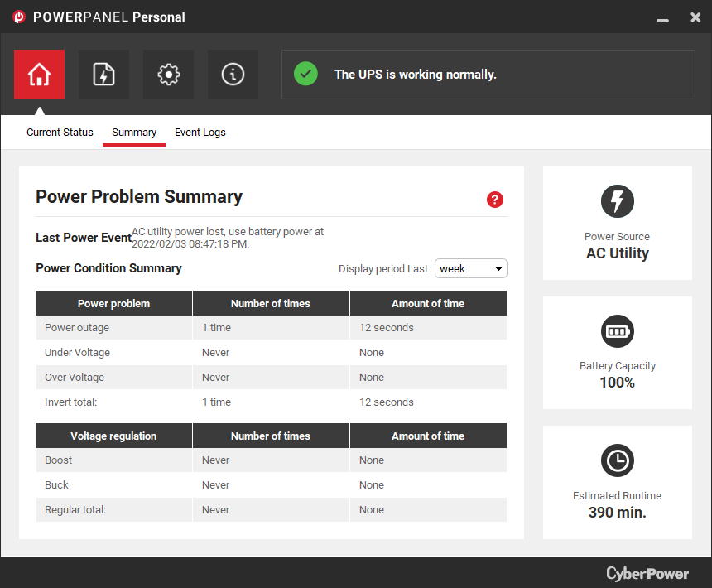Select the Over Voltage row label
The width and height of the screenshot is (712, 588).
click(x=75, y=378)
